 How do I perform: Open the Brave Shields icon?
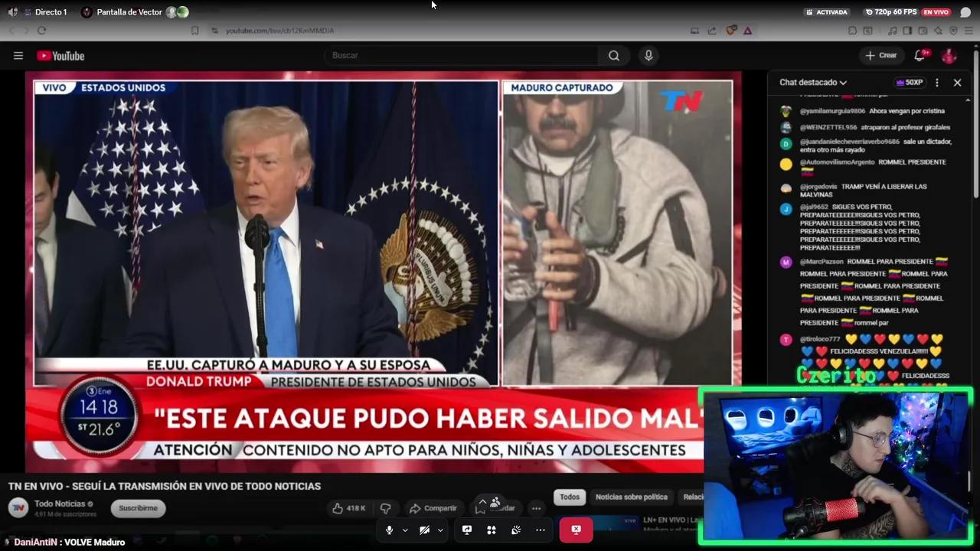coord(731,31)
